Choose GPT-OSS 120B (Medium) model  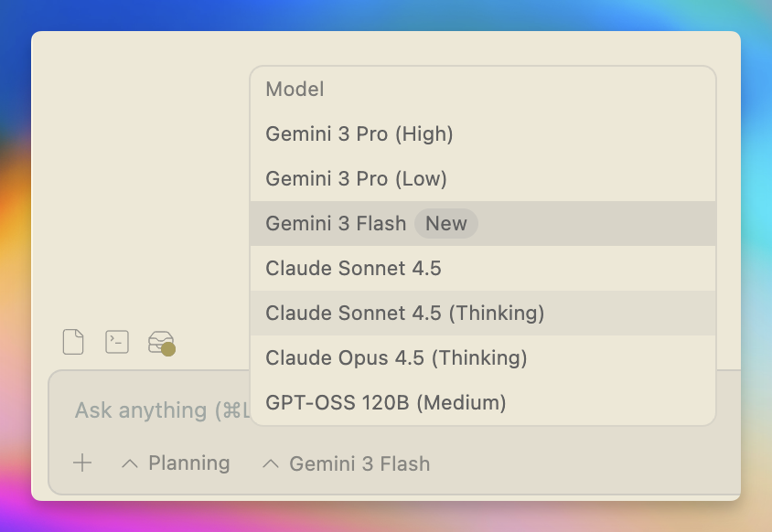(x=385, y=403)
